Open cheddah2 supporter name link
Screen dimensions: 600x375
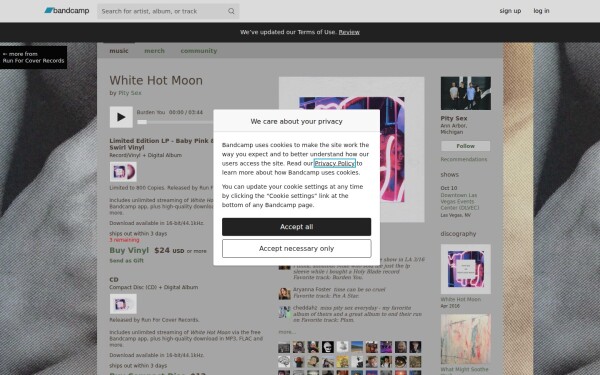(305, 308)
